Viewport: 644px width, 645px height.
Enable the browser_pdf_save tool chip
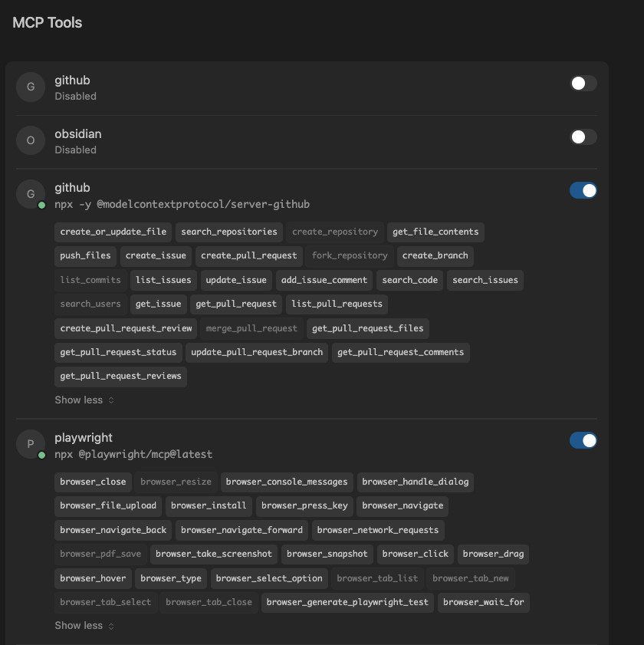pos(100,554)
